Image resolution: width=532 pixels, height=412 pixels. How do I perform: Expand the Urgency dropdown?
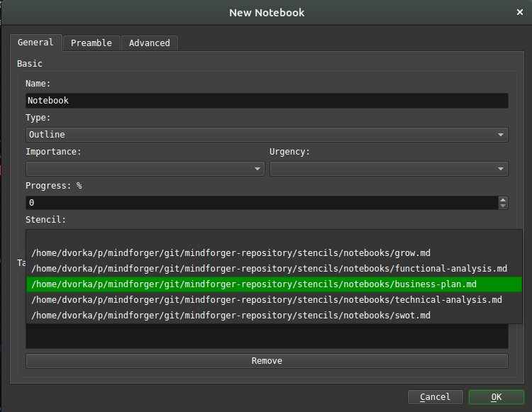point(388,169)
